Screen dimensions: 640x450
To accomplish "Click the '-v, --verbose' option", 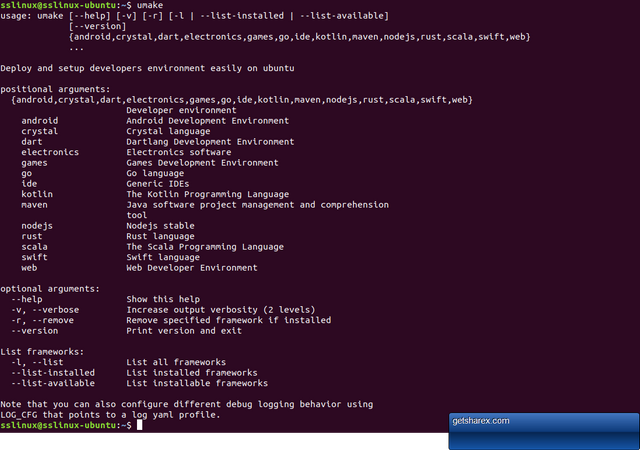I will coord(45,310).
